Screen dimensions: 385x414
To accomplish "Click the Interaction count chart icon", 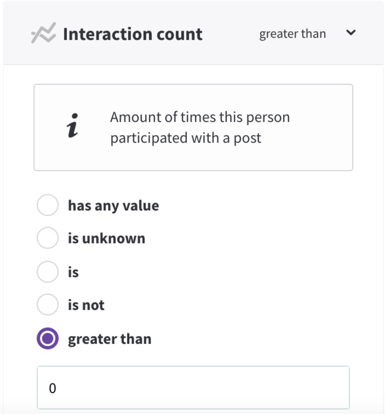I will (44, 33).
